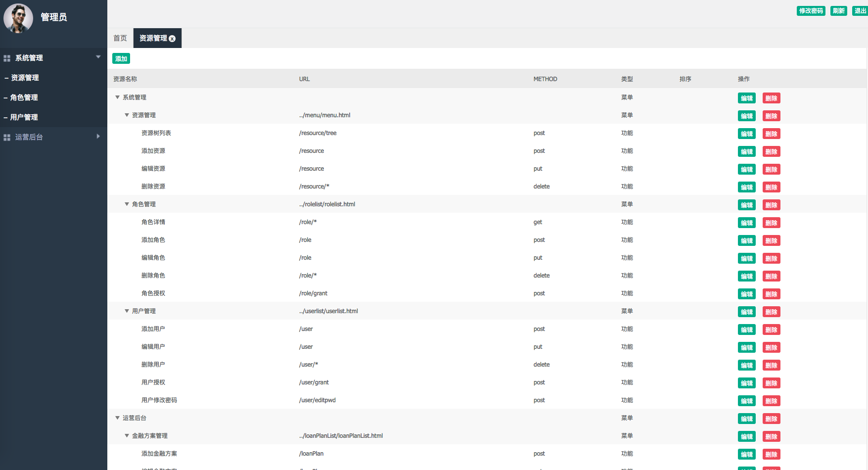Delete the 删除资源 row
This screenshot has width=868, height=470.
tap(772, 187)
